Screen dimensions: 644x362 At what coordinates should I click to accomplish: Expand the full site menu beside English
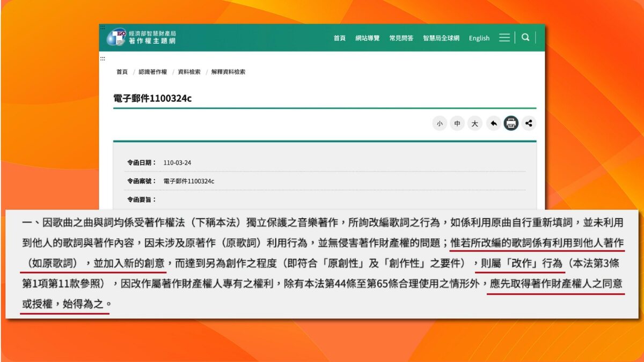[504, 38]
